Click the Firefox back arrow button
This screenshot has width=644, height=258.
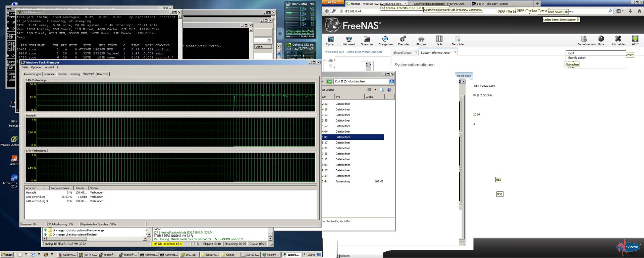[x=327, y=11]
